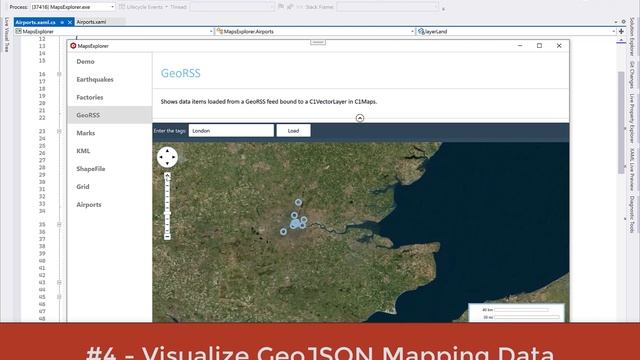Image resolution: width=640 pixels, height=360 pixels.
Task: Select Earthquakes in the sample list
Action: pos(109,80)
